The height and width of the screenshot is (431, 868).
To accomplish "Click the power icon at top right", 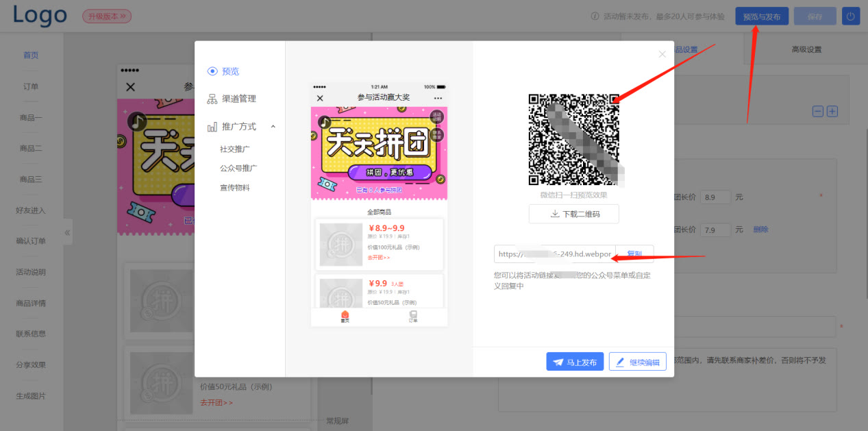I will pyautogui.click(x=850, y=15).
